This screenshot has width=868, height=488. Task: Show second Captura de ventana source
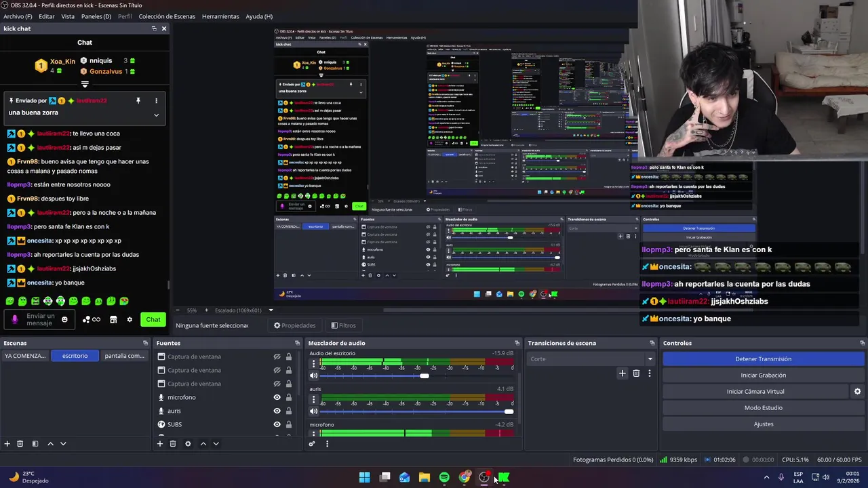coord(277,370)
